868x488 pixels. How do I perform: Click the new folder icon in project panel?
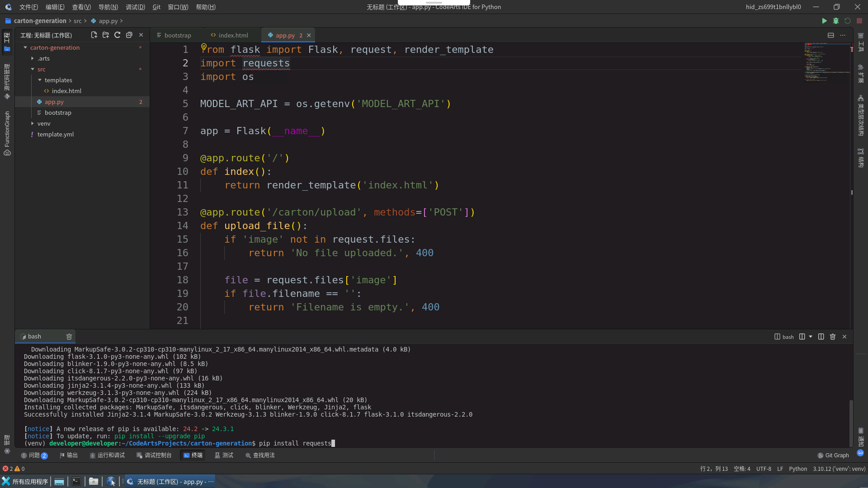point(105,35)
